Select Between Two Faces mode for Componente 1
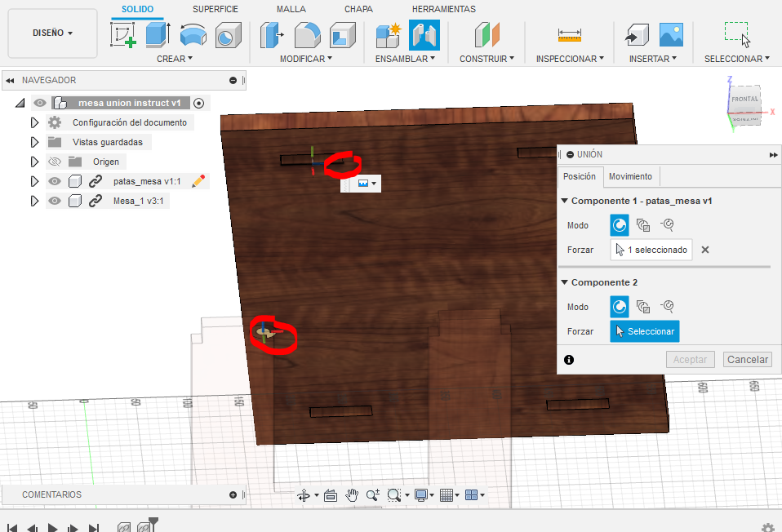The width and height of the screenshot is (782, 532). (643, 225)
